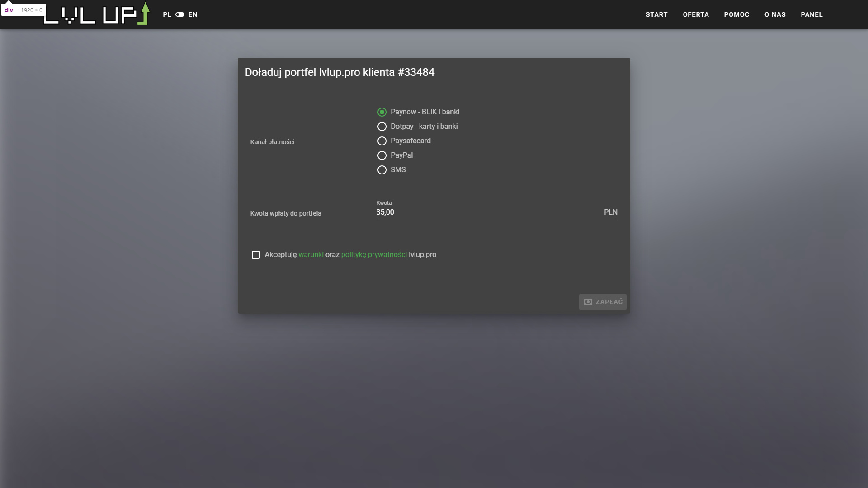Open the warunki terms link

click(x=311, y=255)
